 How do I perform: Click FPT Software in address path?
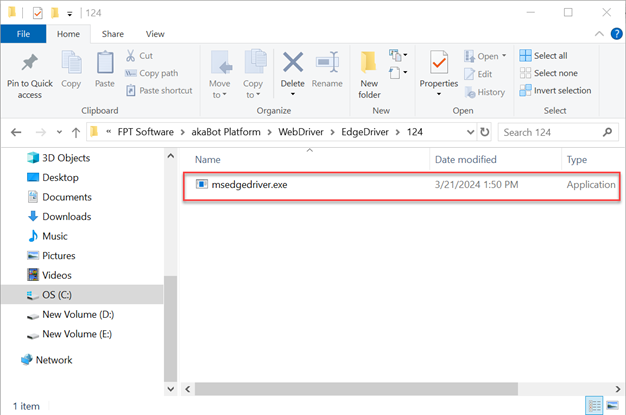[x=145, y=132]
